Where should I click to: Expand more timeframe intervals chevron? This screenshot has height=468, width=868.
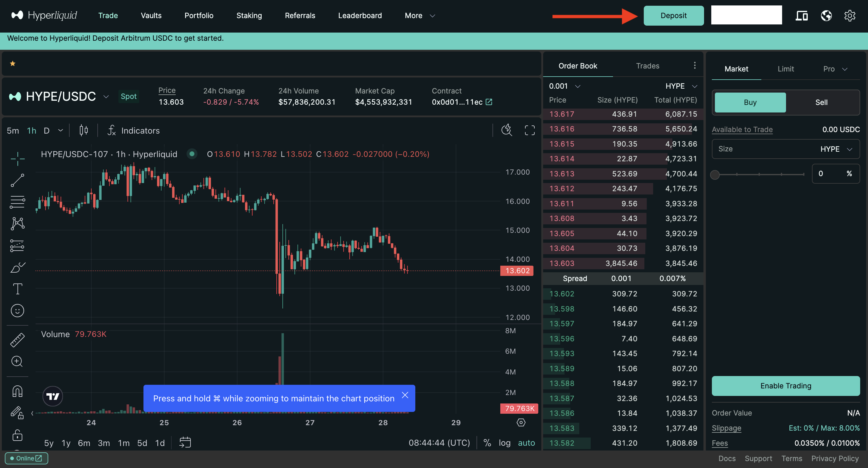60,131
